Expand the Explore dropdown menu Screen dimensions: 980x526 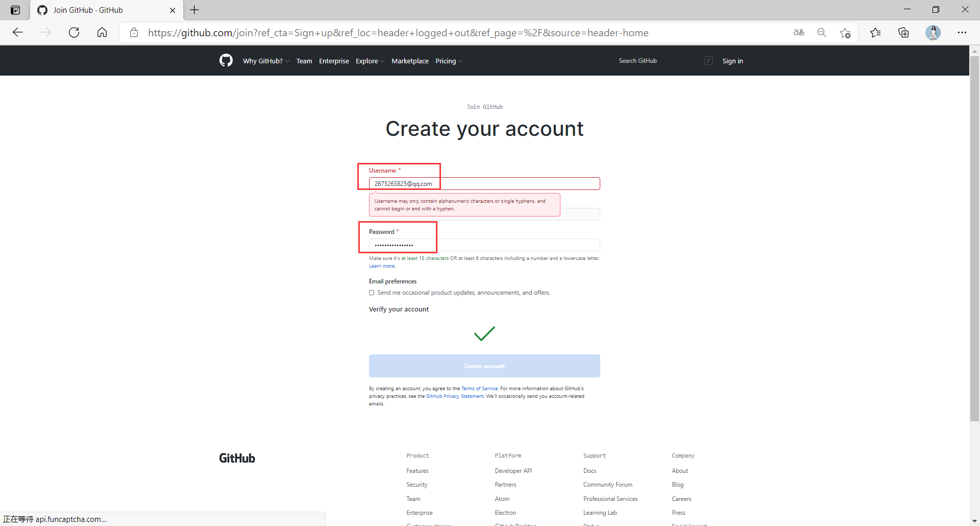click(370, 61)
